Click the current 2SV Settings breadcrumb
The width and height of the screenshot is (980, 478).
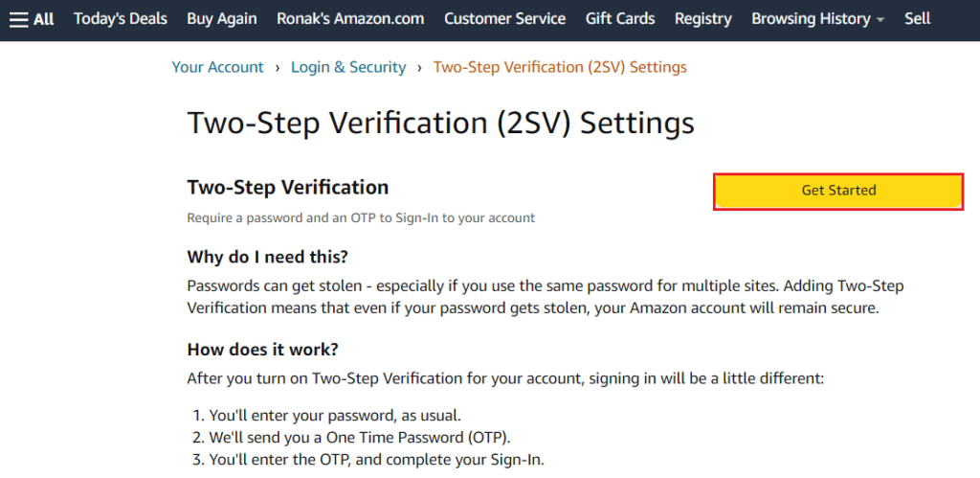tap(560, 67)
